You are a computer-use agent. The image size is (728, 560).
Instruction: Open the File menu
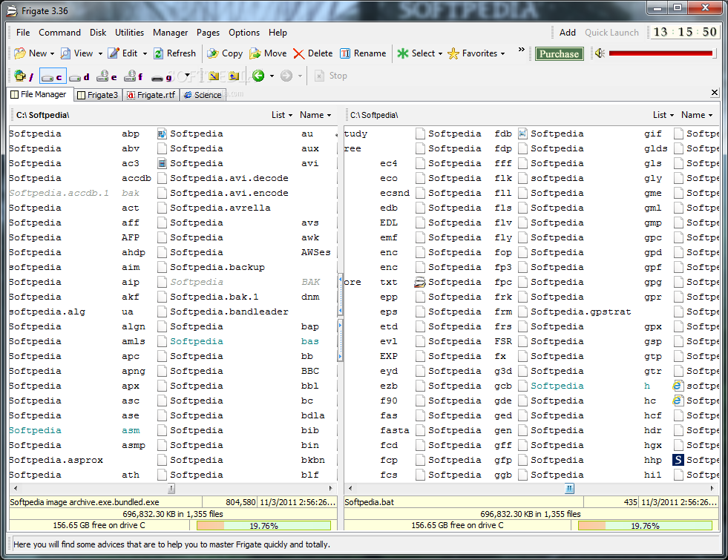click(x=23, y=33)
